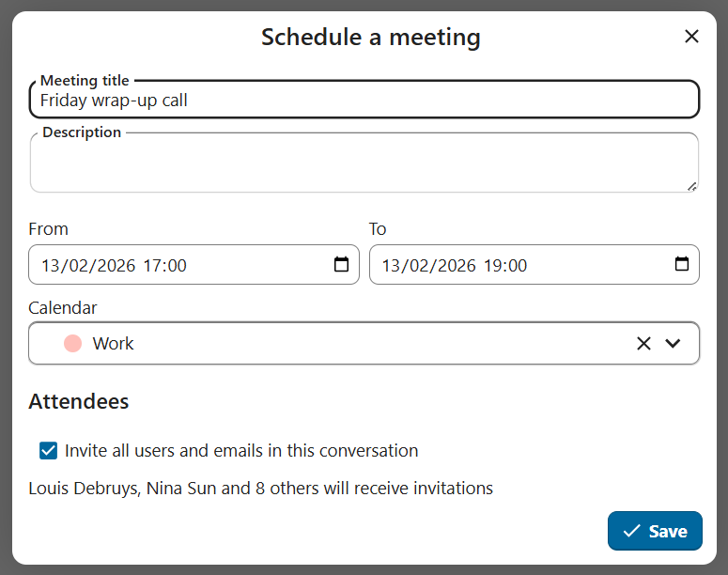Screen dimensions: 728x575
Task: Select the day segment in From date
Action: (x=50, y=266)
